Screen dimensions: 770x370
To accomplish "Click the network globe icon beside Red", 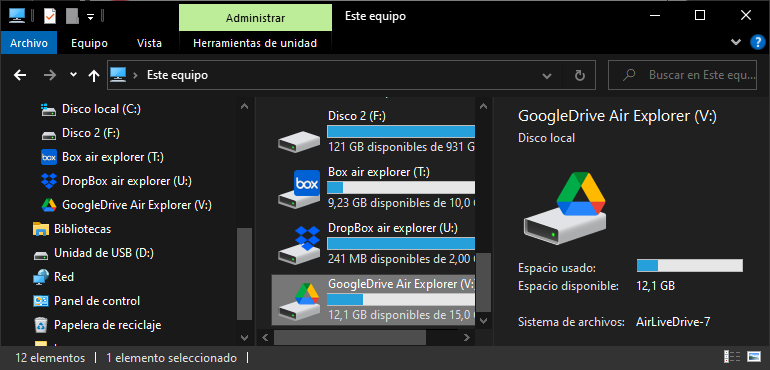I will point(41,277).
